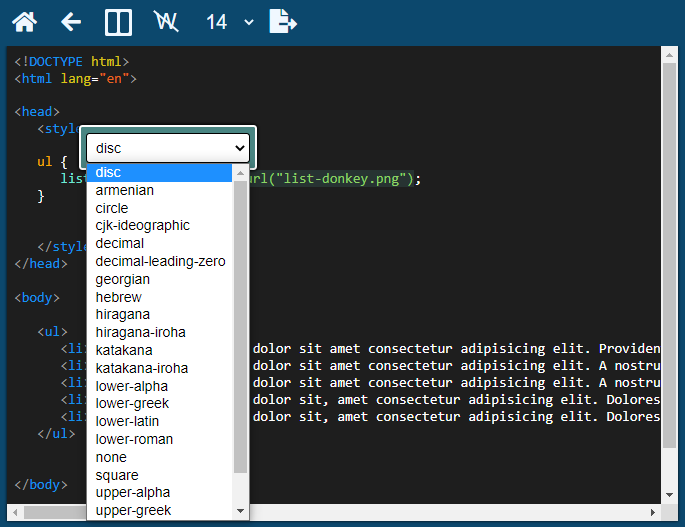Click the export file icon
Viewport: 685px width, 527px height.
pyautogui.click(x=283, y=21)
